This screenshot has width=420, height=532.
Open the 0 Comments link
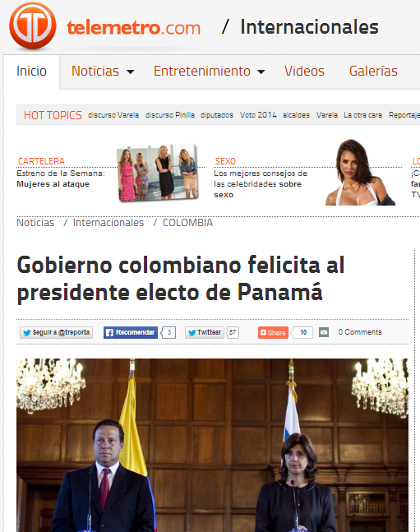point(360,332)
